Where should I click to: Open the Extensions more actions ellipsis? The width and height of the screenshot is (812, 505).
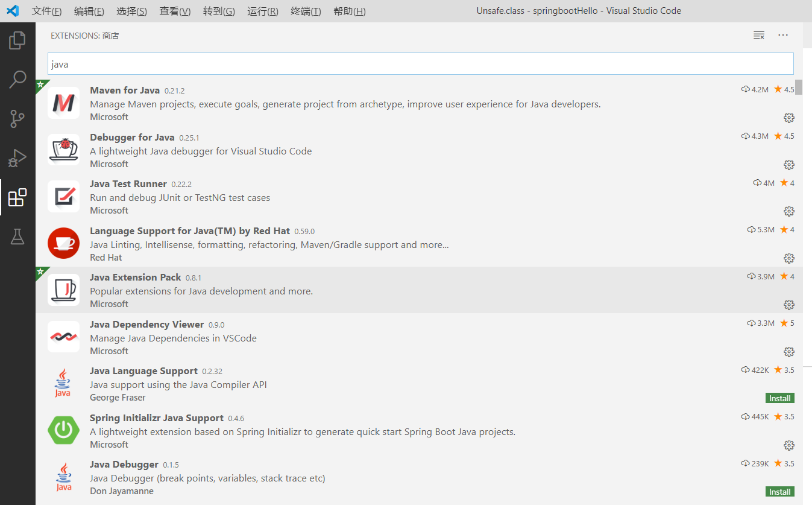[x=783, y=36]
